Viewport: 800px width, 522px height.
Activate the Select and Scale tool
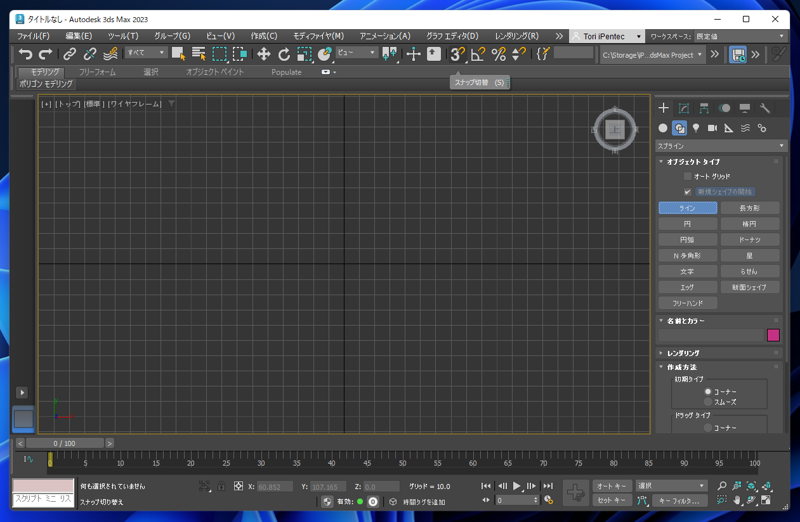click(304, 54)
